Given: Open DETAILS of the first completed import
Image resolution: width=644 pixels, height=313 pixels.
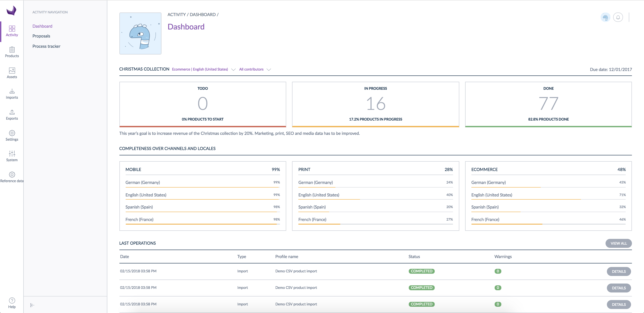Looking at the screenshot, I should (619, 271).
